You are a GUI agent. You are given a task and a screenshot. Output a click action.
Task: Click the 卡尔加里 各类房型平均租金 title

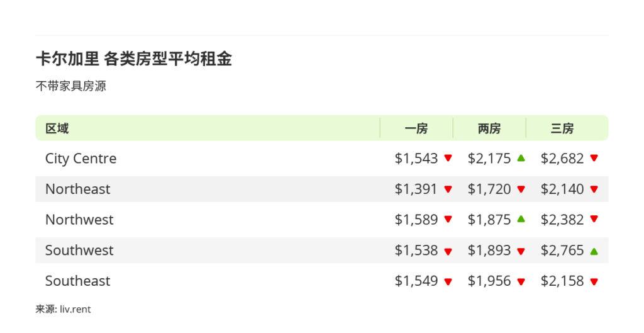133,59
